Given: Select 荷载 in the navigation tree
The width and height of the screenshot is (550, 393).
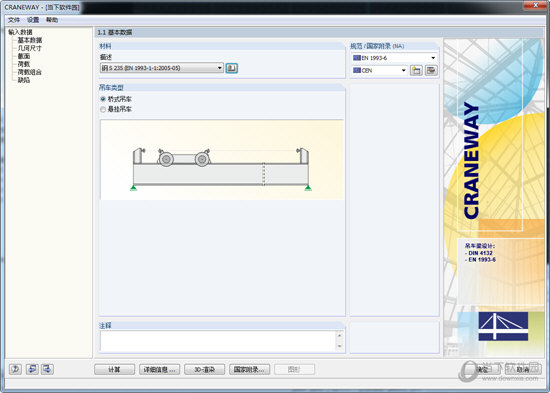Looking at the screenshot, I should coord(24,64).
